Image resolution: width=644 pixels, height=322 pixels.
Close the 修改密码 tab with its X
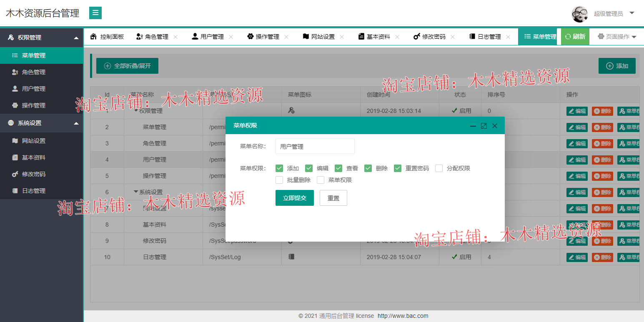[453, 37]
